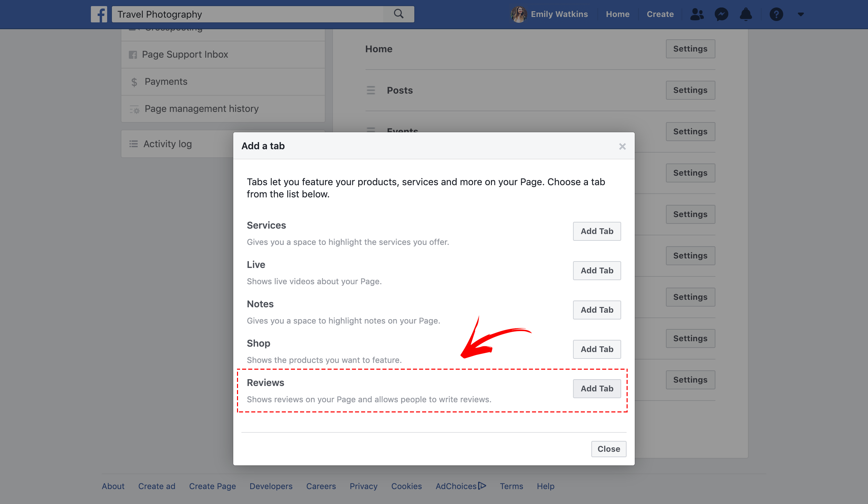The height and width of the screenshot is (504, 868).
Task: Click Close button in the dialog
Action: click(608, 449)
